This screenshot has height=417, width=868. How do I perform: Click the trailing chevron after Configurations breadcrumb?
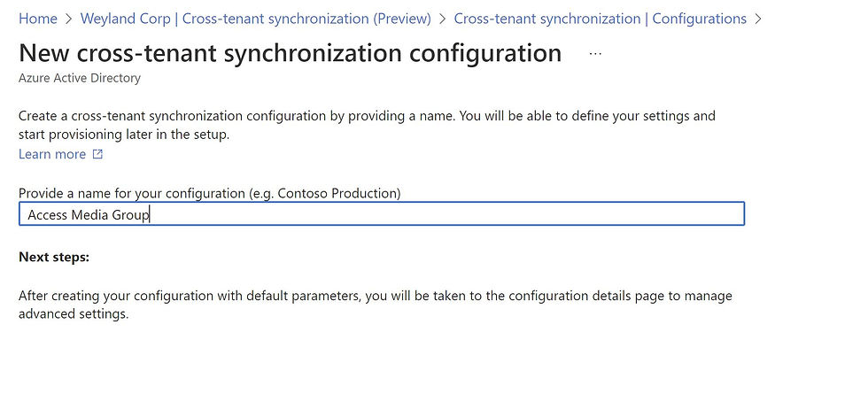(x=758, y=19)
